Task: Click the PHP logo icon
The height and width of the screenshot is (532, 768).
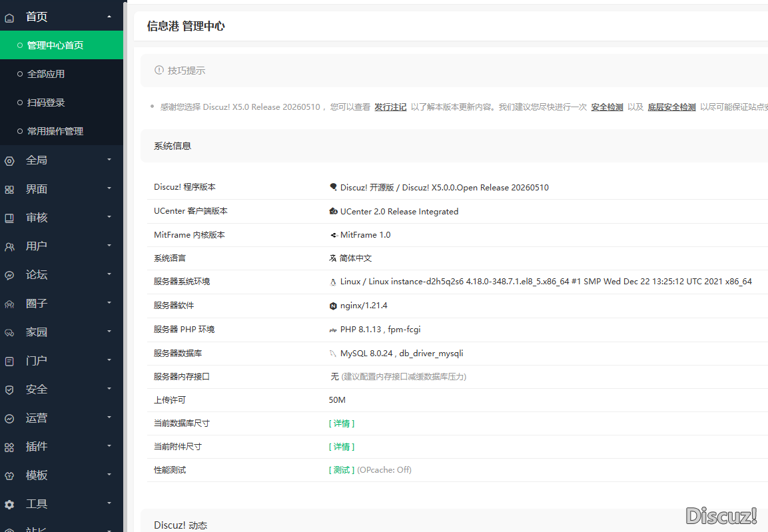Action: [333, 330]
